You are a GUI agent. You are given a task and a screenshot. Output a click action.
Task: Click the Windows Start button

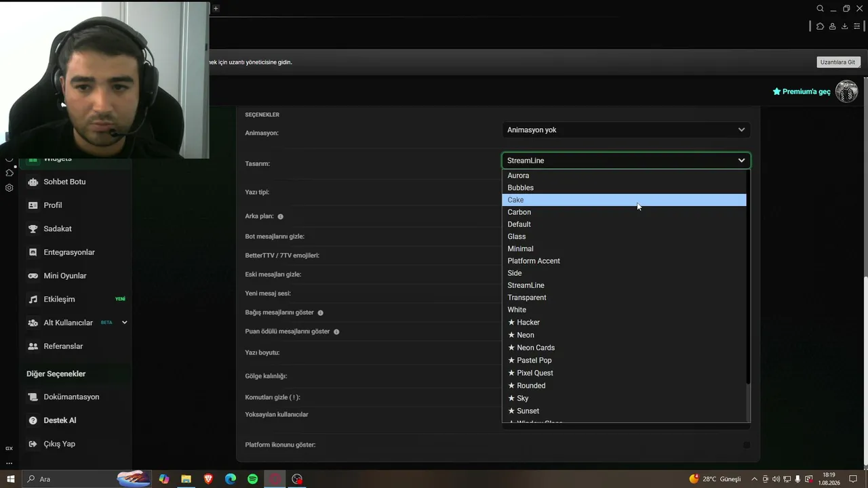[10, 479]
